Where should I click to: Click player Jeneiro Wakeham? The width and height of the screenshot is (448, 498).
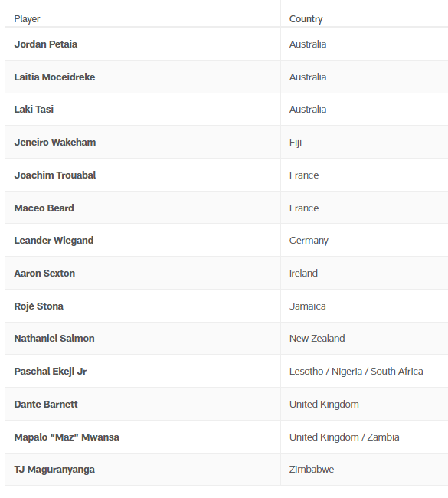(55, 142)
